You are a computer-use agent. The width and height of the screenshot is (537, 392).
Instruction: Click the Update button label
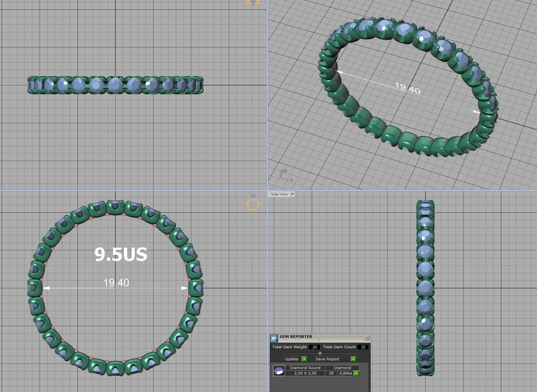point(292,359)
